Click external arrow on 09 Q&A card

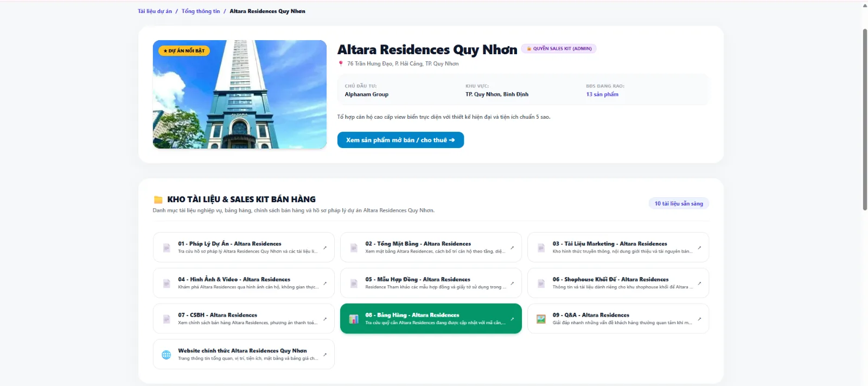pyautogui.click(x=699, y=319)
